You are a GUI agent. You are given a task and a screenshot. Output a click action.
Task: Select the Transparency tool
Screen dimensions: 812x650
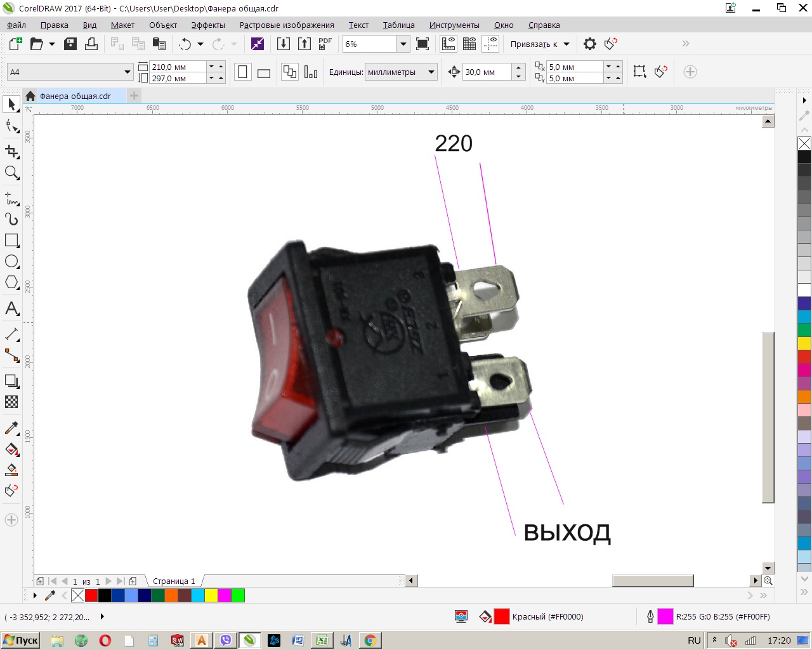(11, 402)
